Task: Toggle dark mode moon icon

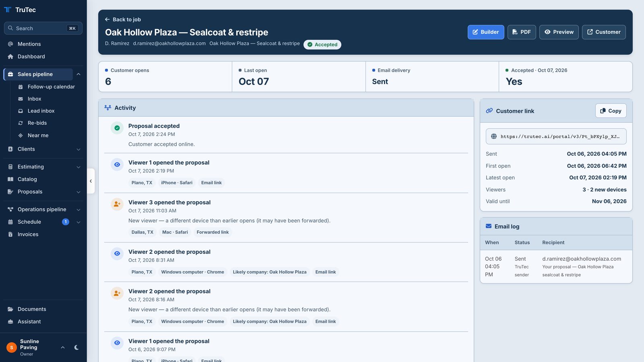Action: [76, 348]
